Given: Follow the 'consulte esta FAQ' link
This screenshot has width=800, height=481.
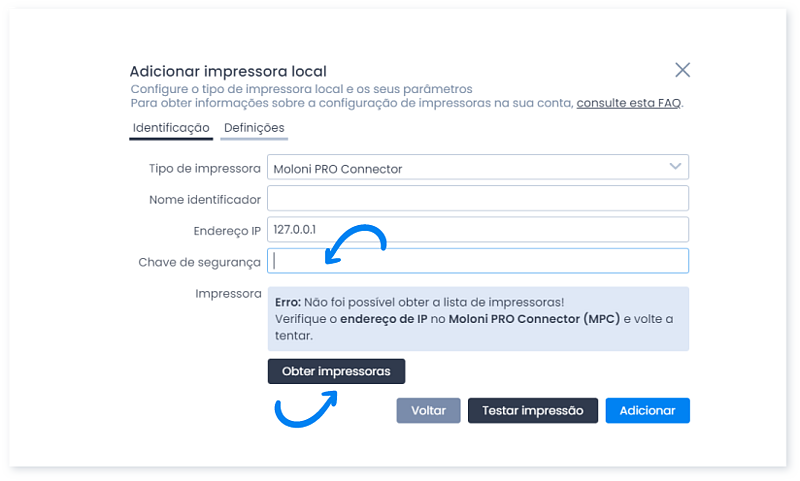Looking at the screenshot, I should point(628,103).
